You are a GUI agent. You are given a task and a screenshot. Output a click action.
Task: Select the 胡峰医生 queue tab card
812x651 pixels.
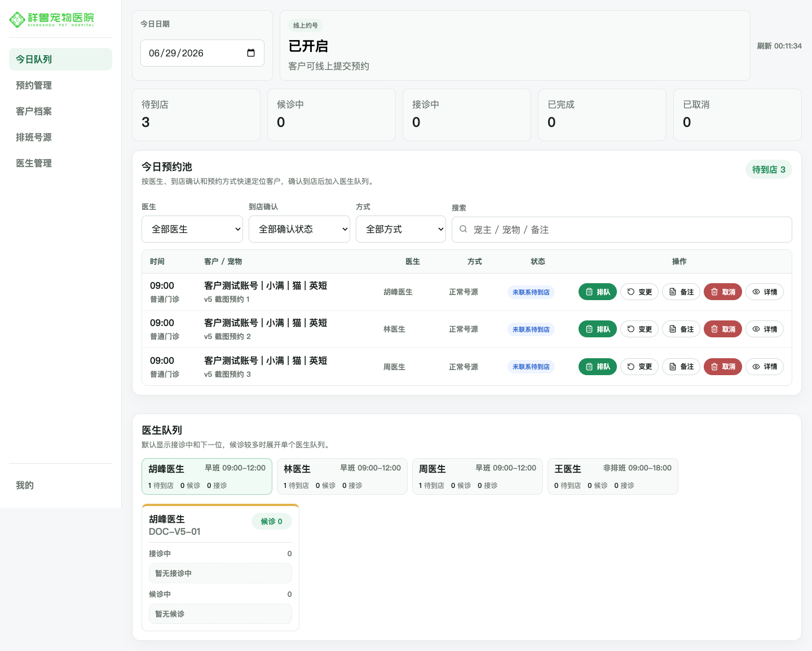tap(207, 476)
